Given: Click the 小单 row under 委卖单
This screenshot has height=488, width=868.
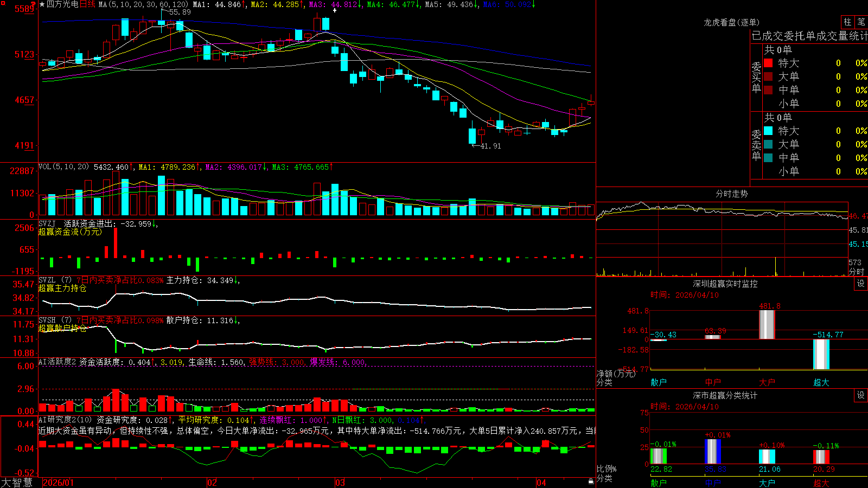Looking at the screenshot, I should (816, 171).
